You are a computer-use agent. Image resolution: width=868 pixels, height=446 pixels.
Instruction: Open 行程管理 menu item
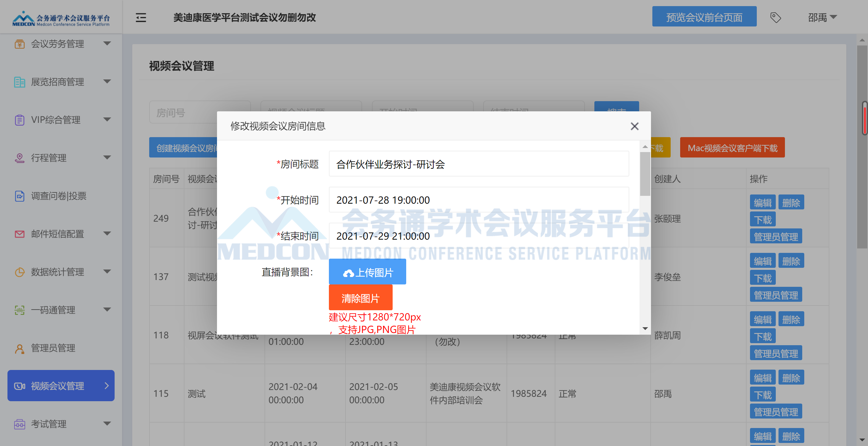[61, 158]
